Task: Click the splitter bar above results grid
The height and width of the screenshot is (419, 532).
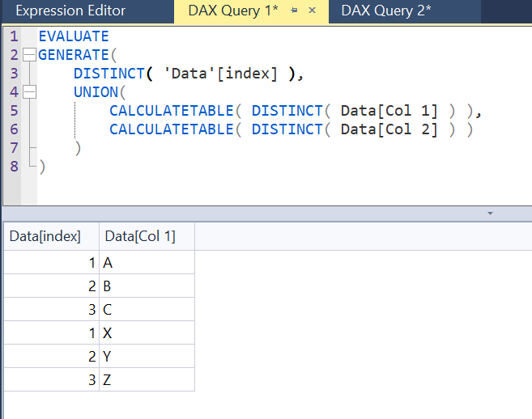Action: point(266,208)
